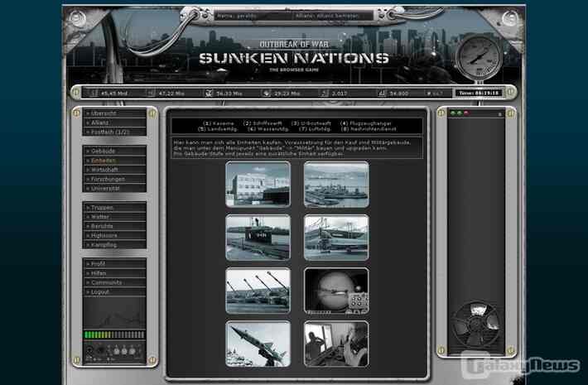Image resolution: width=588 pixels, height=385 pixels.
Task: Open the Wetter menu entry
Action: pos(114,217)
